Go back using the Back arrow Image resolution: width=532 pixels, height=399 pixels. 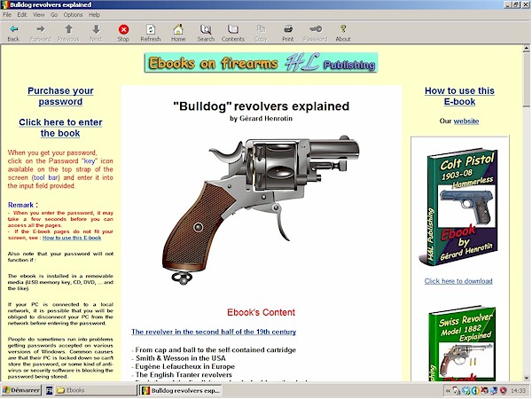13,33
